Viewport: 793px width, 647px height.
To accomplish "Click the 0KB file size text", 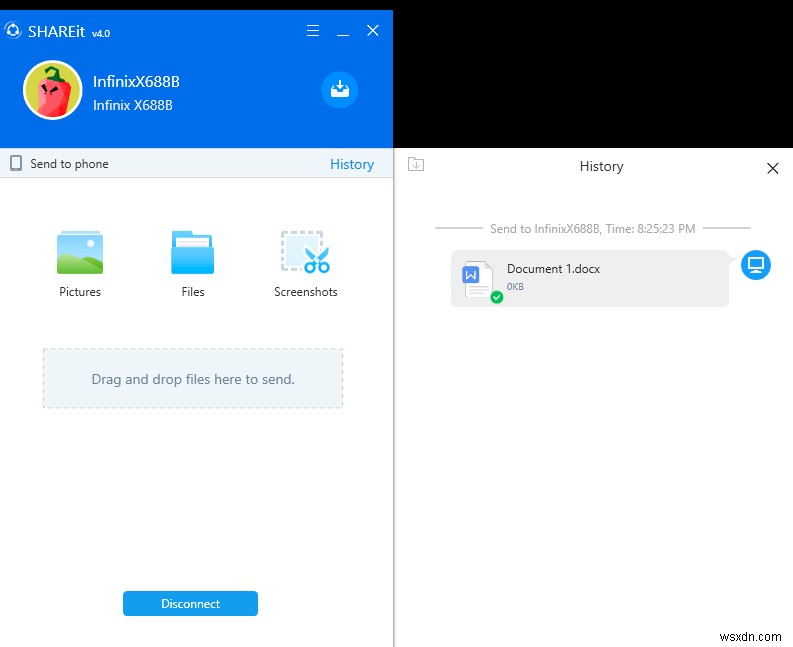I will coord(515,286).
